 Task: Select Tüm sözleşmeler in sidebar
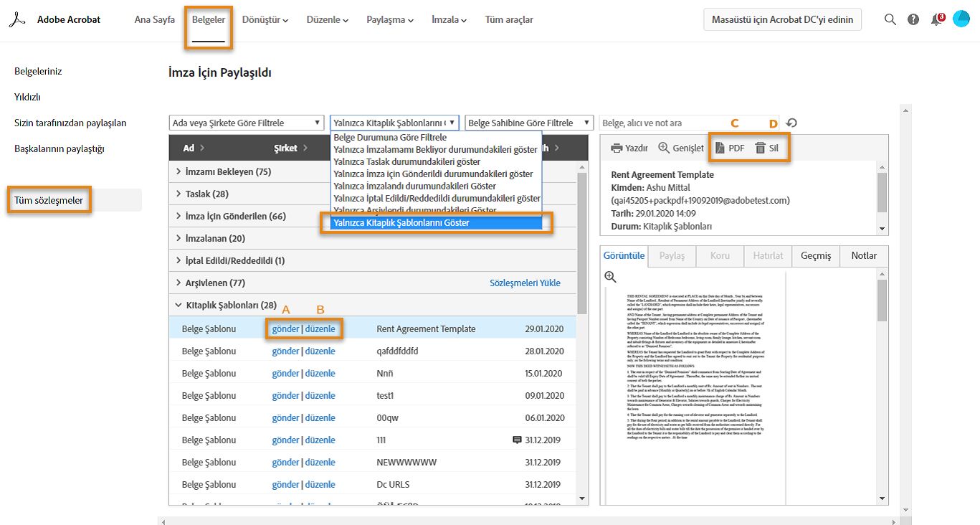[49, 200]
